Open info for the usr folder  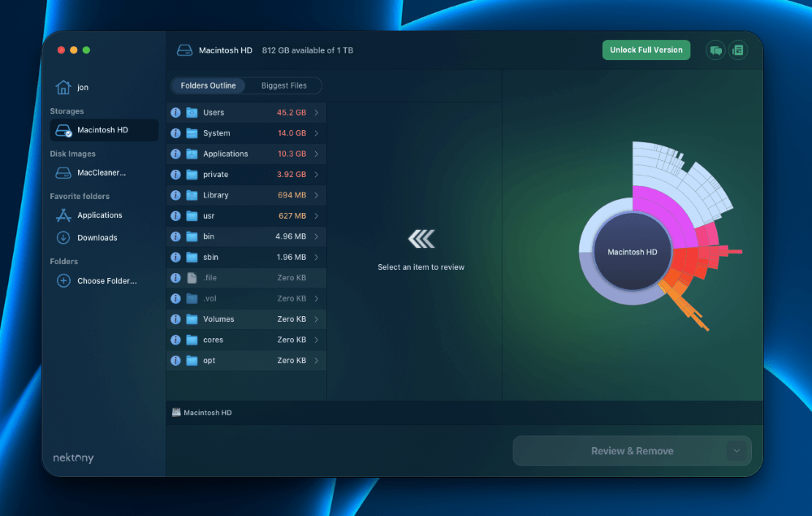175,216
